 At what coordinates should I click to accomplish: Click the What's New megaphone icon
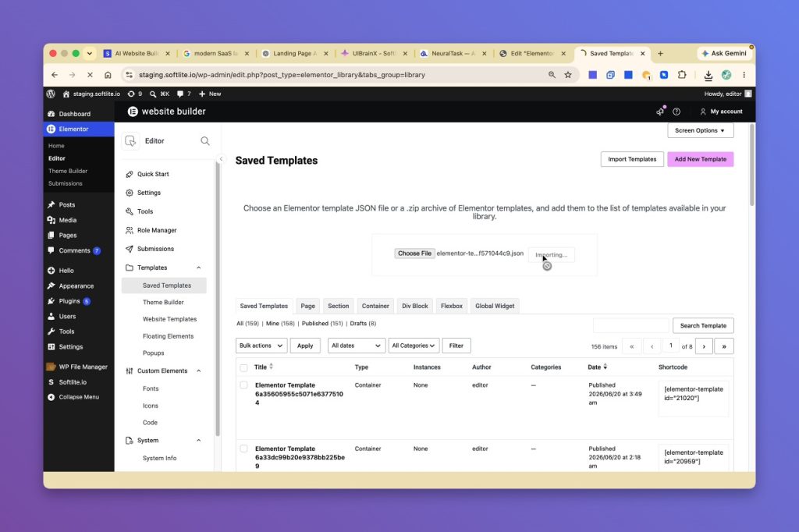[x=660, y=111]
